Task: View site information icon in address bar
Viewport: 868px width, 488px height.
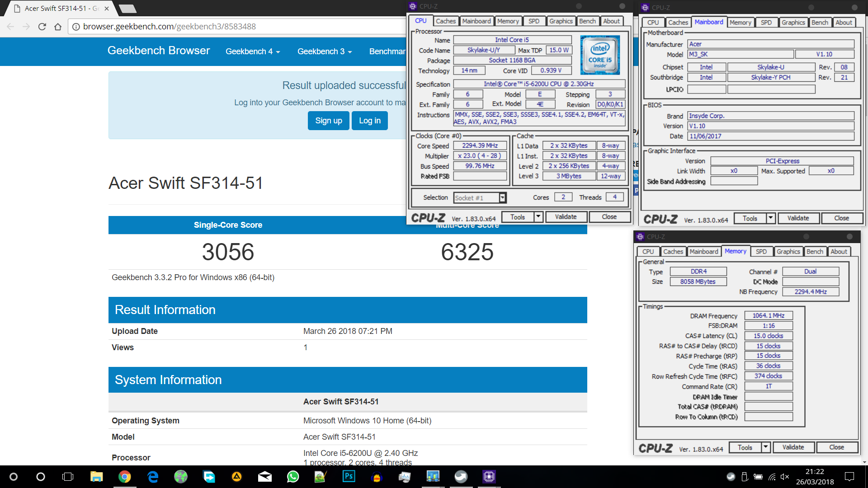Action: tap(76, 27)
